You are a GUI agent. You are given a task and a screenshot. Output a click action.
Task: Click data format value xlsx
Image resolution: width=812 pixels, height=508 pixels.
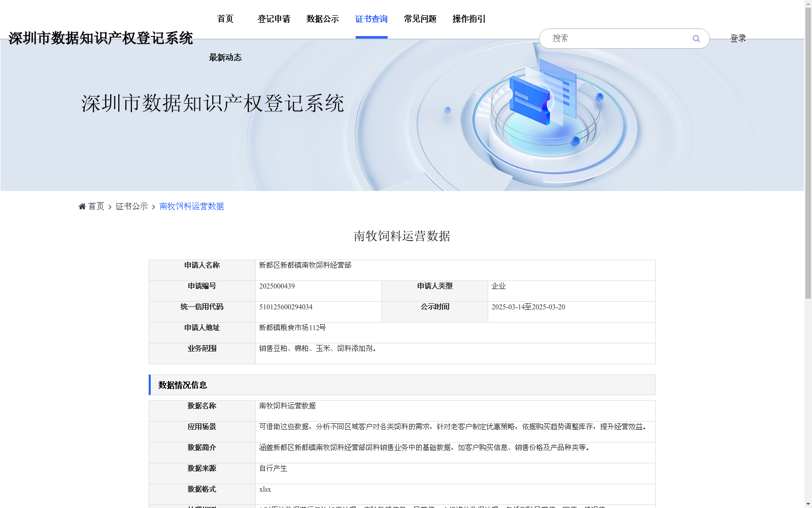tap(265, 489)
